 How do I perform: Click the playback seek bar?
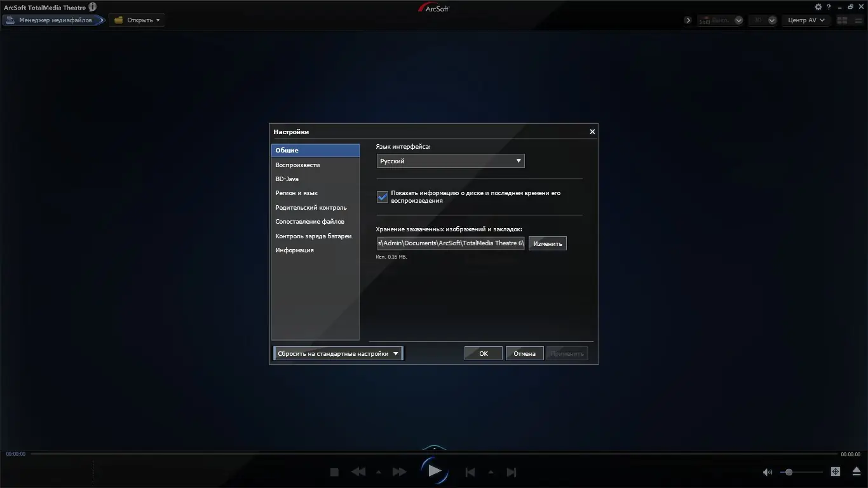coord(434,454)
